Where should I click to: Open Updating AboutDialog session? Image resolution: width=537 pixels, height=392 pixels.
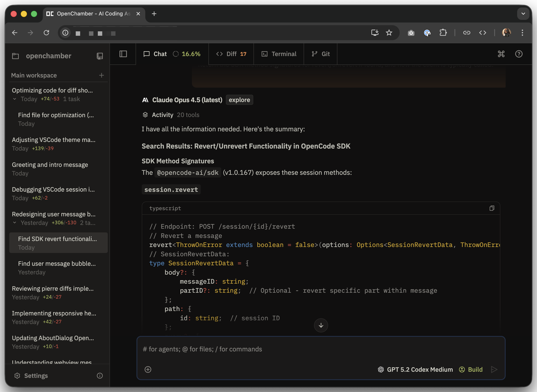click(x=58, y=342)
